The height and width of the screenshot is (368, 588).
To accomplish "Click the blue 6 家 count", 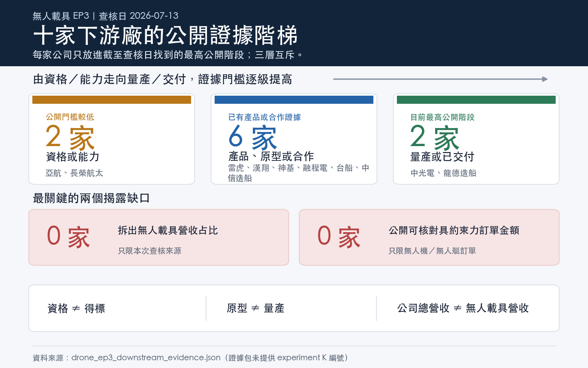I will 252,137.
